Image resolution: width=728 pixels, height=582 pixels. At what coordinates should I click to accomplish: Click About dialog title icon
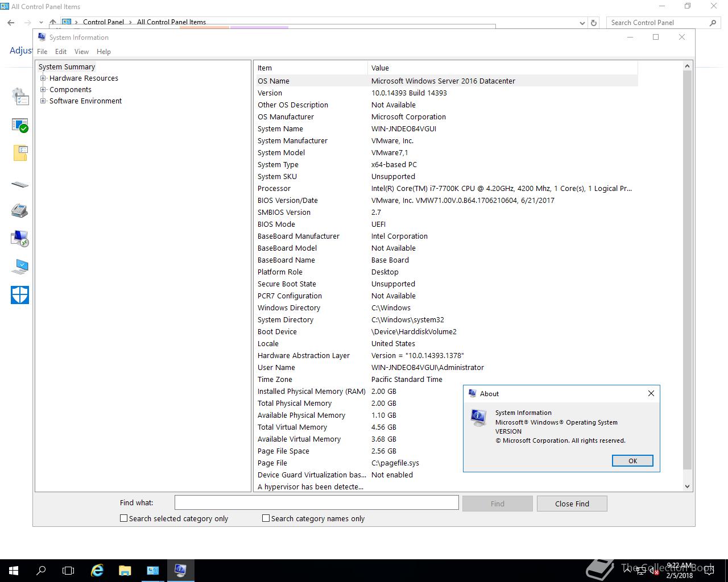471,393
